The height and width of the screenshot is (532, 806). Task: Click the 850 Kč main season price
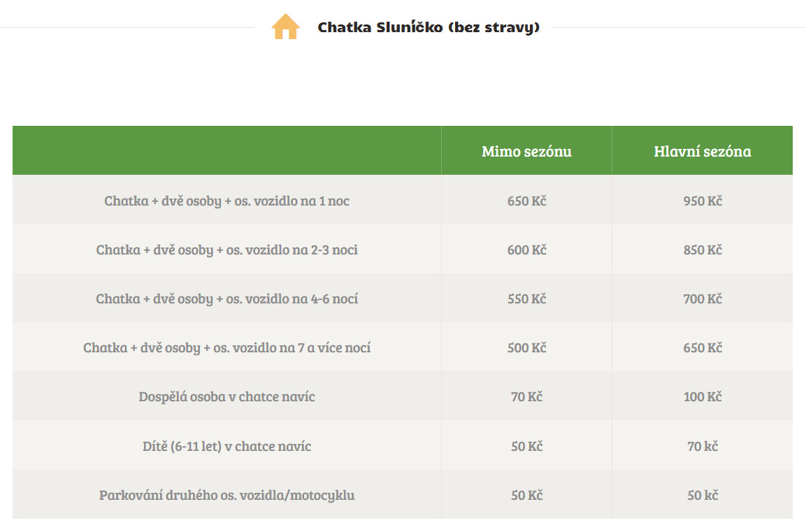click(x=703, y=250)
